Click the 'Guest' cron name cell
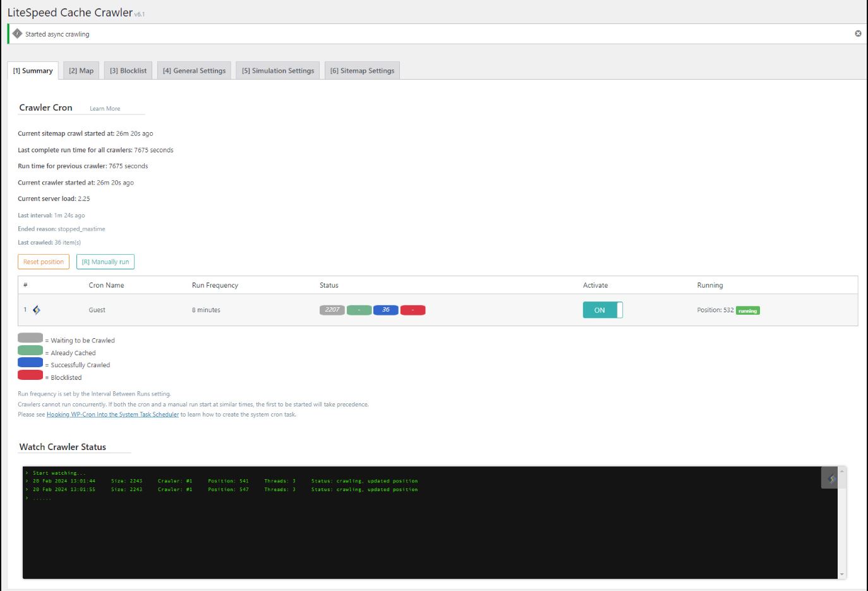 [97, 310]
